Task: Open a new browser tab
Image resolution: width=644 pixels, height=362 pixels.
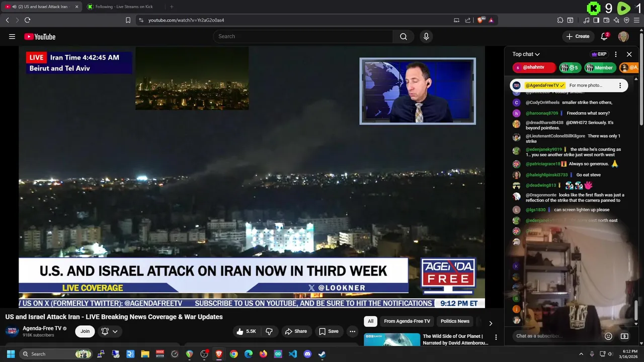Action: [x=172, y=7]
